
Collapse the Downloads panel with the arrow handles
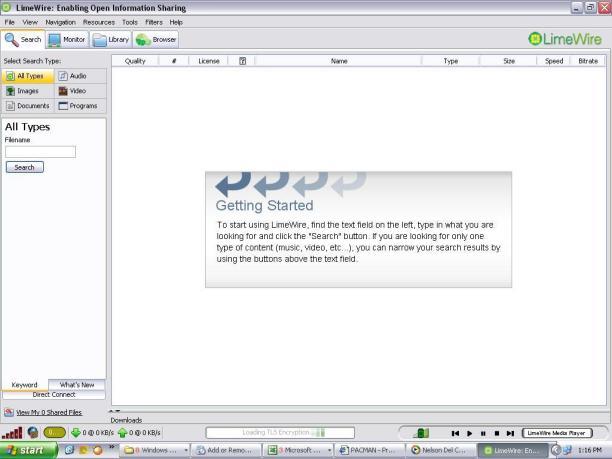(x=114, y=411)
